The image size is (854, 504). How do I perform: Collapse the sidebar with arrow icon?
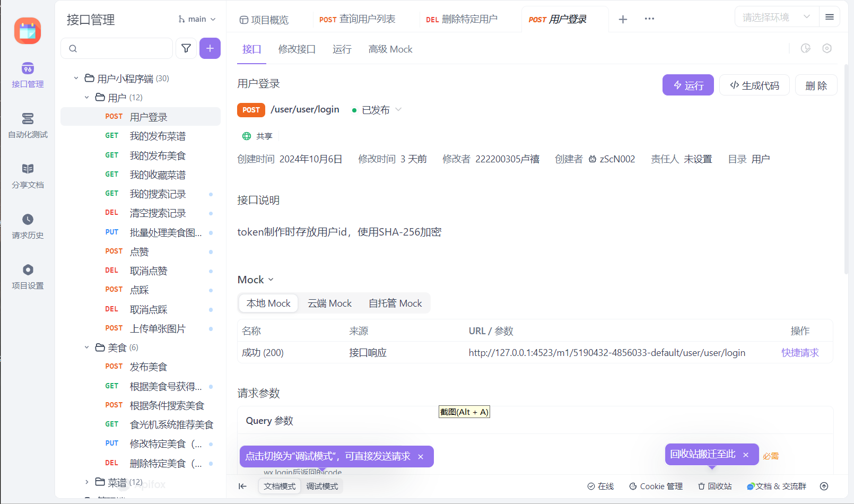[242, 486]
